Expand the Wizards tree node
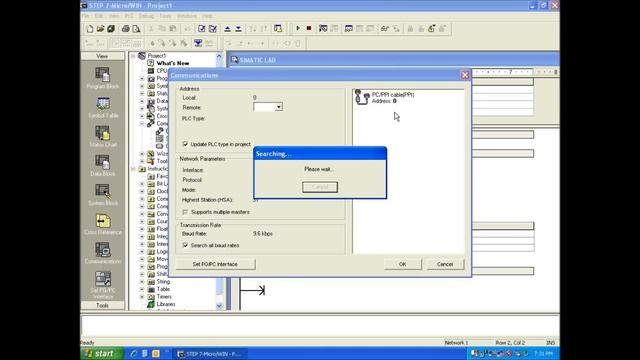 (142, 153)
